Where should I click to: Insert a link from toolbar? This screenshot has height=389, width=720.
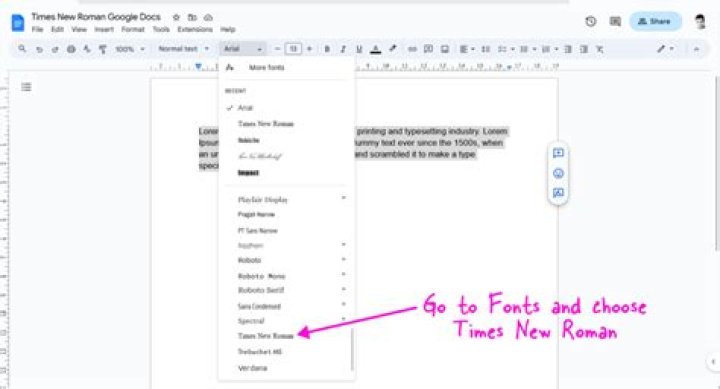(412, 49)
